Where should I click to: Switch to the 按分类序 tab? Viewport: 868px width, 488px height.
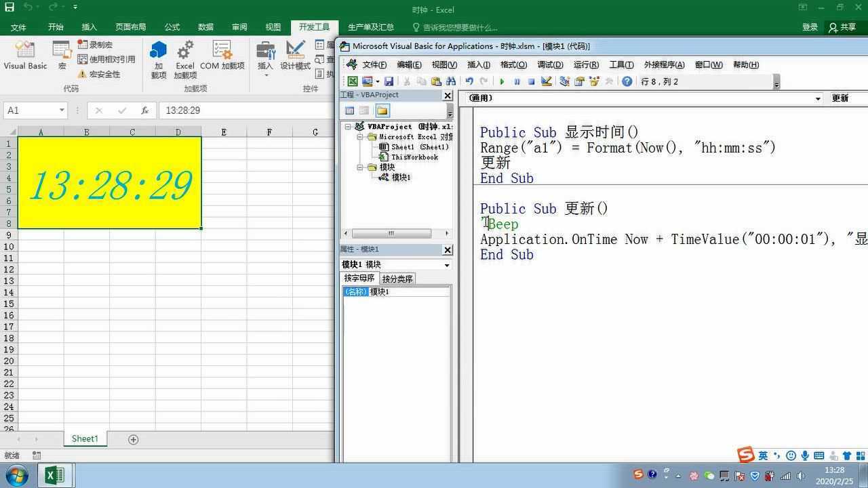(397, 279)
